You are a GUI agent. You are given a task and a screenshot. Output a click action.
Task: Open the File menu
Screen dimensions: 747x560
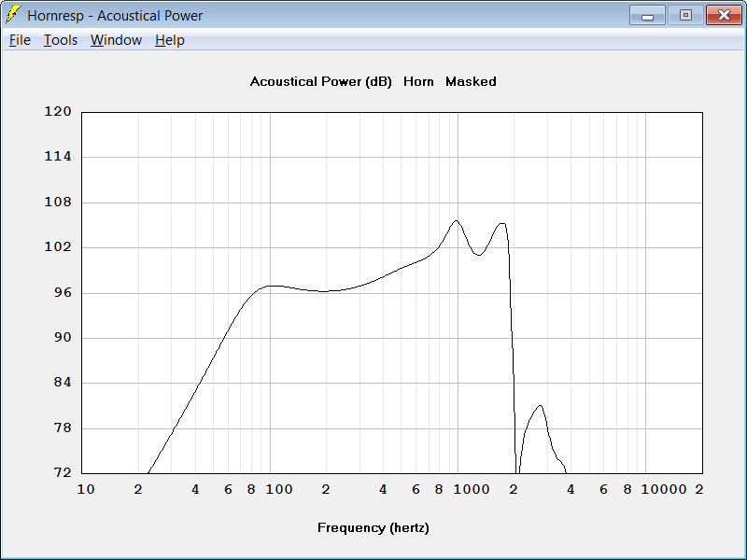click(20, 40)
